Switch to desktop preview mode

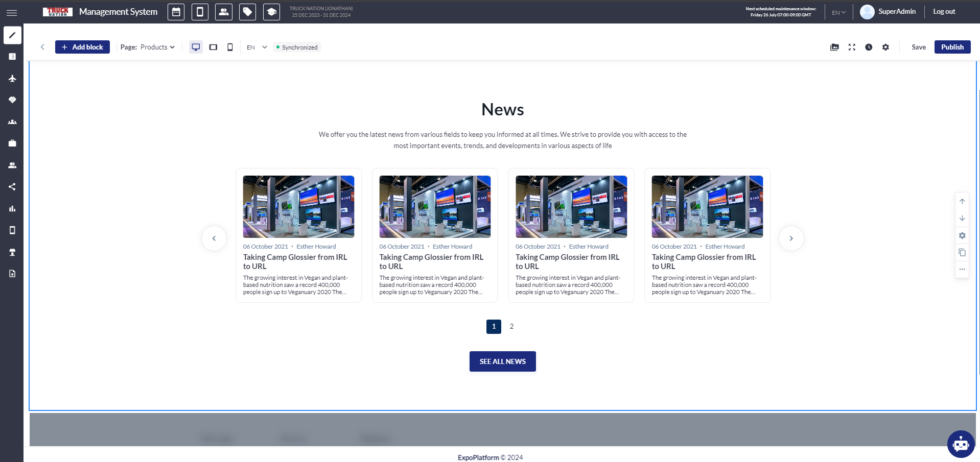click(x=196, y=47)
